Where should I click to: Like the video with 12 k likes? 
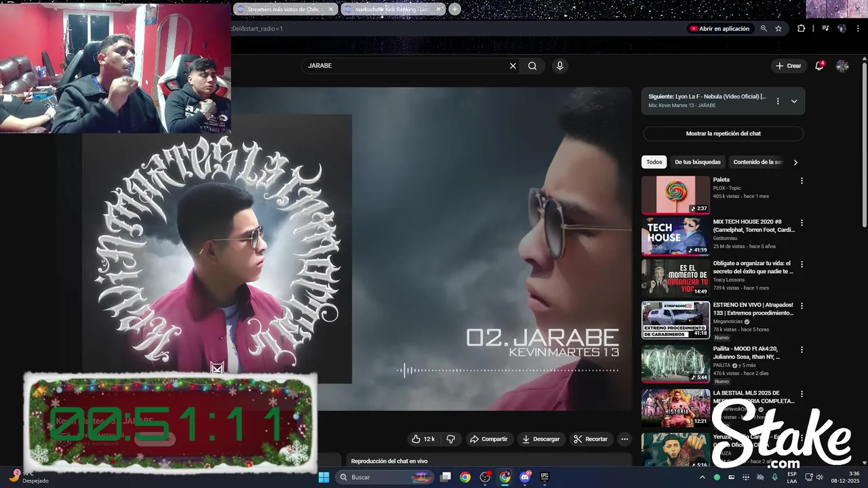point(423,439)
